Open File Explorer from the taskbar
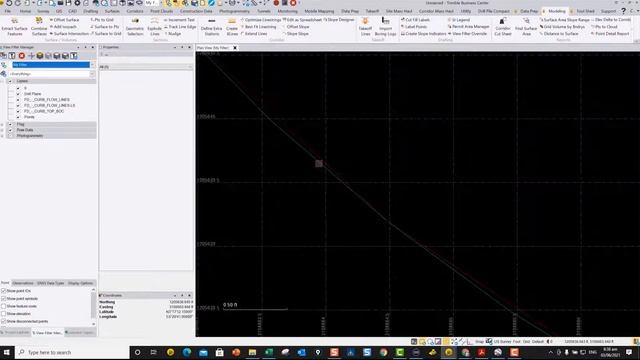Viewport: 640px width, 360px height. pyautogui.click(x=252, y=352)
